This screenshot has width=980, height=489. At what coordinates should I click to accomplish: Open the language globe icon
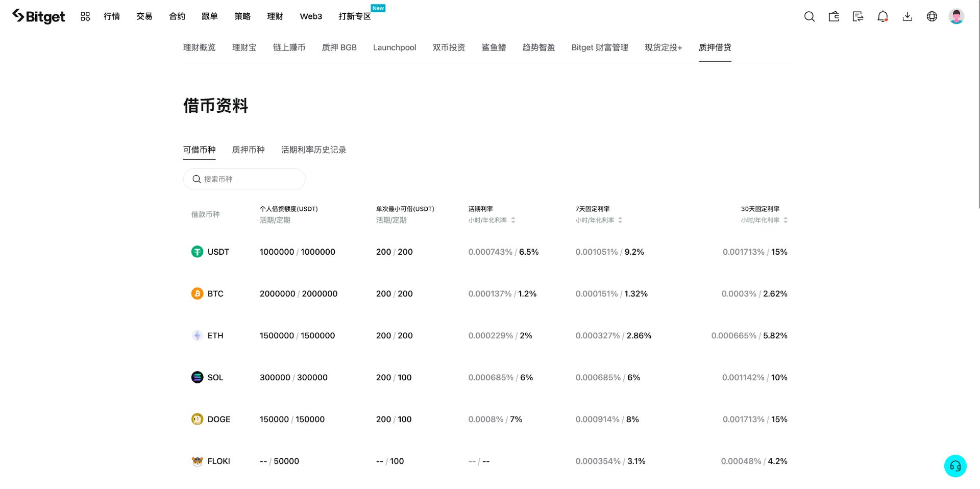coord(932,16)
